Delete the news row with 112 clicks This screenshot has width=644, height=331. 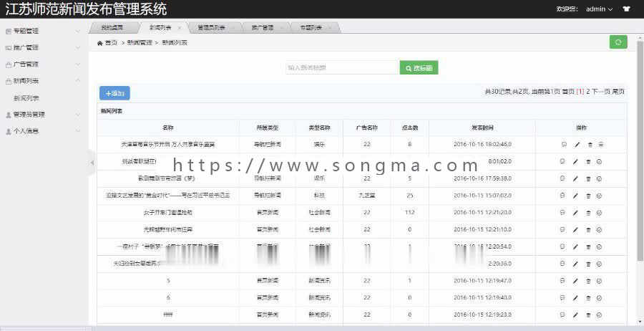pos(587,213)
